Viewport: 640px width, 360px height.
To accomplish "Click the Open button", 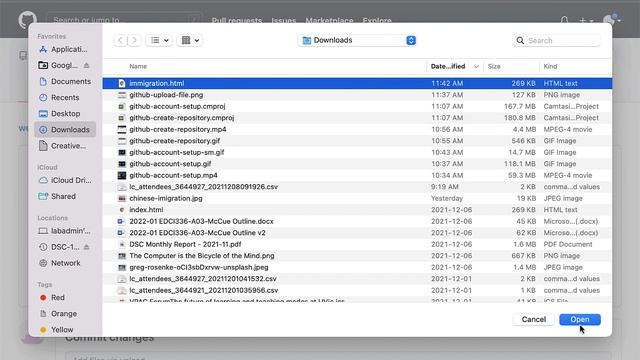I will click(580, 319).
